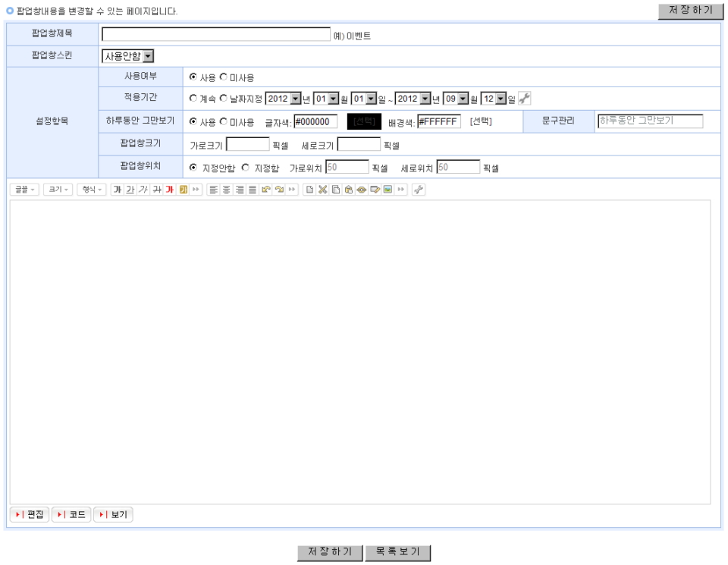Switch to the 보기 preview tab
Screen dimensions: 728x565
[x=113, y=515]
